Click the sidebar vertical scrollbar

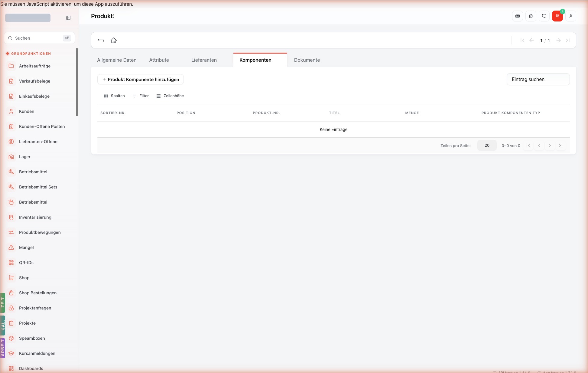point(77,82)
